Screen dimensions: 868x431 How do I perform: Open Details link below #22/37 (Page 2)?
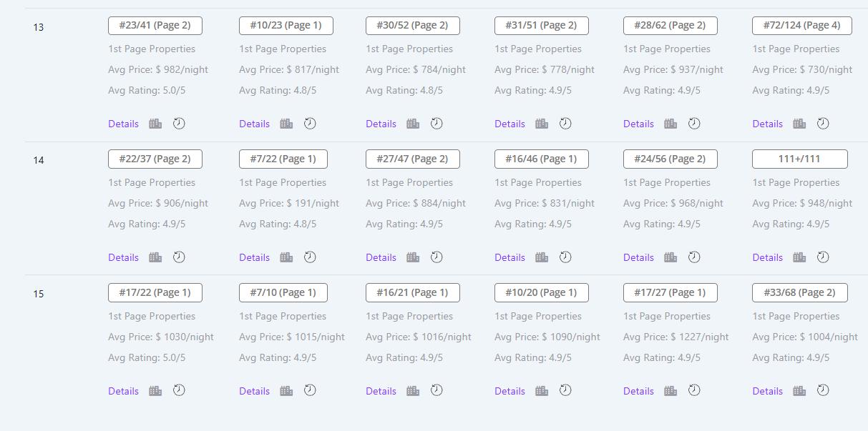(x=123, y=257)
